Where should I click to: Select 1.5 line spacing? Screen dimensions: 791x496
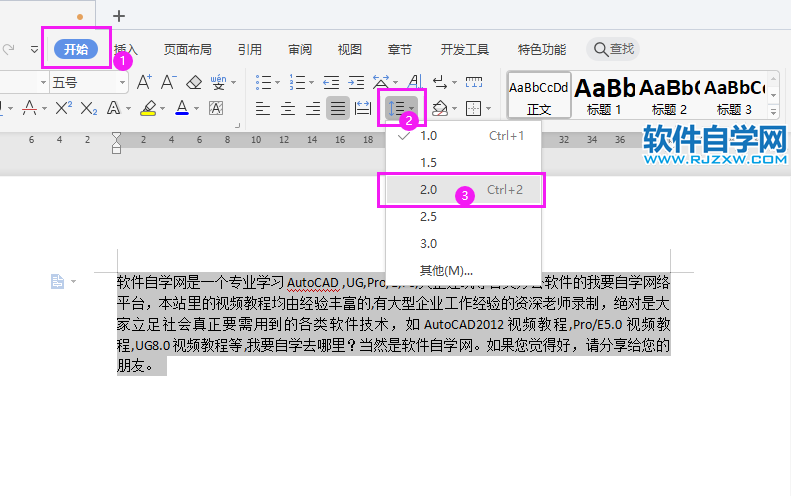point(463,162)
